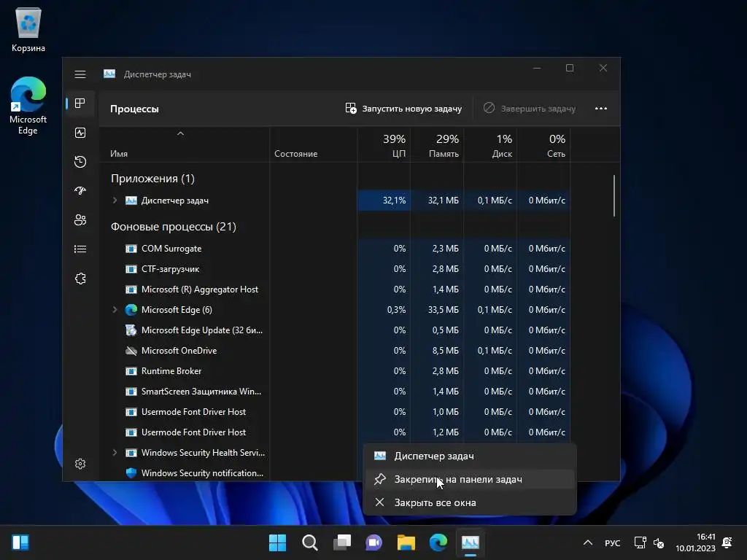Viewport: 747px width, 560px height.
Task: Open Task View on the taskbar
Action: (x=341, y=542)
